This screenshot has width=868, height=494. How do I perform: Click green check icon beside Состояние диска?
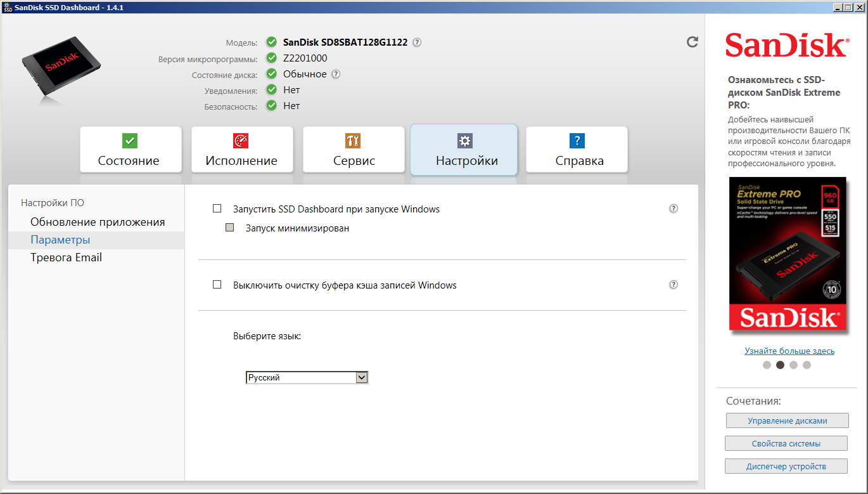click(272, 74)
